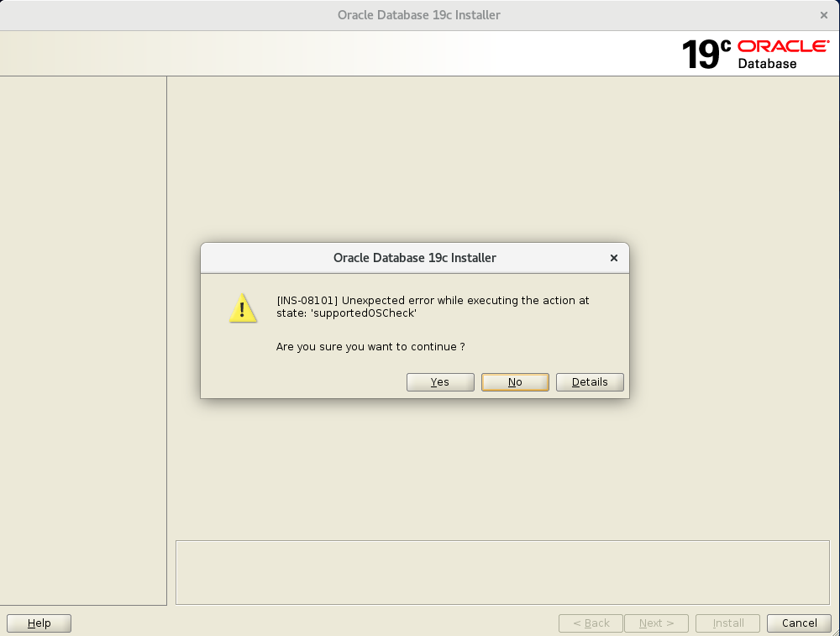Open the installer Help button
The image size is (840, 636).
[x=39, y=623]
